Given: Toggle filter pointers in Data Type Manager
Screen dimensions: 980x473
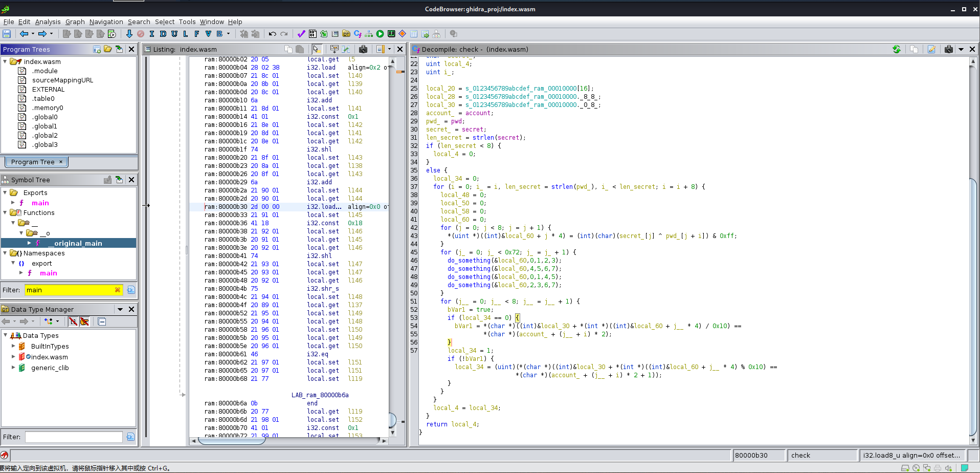Looking at the screenshot, I should [84, 321].
